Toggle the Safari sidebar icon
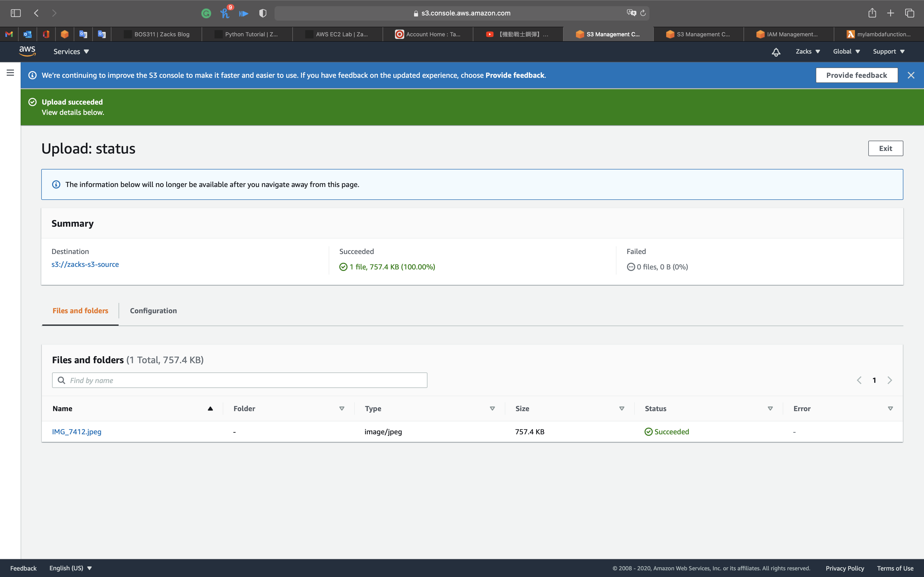 [16, 13]
